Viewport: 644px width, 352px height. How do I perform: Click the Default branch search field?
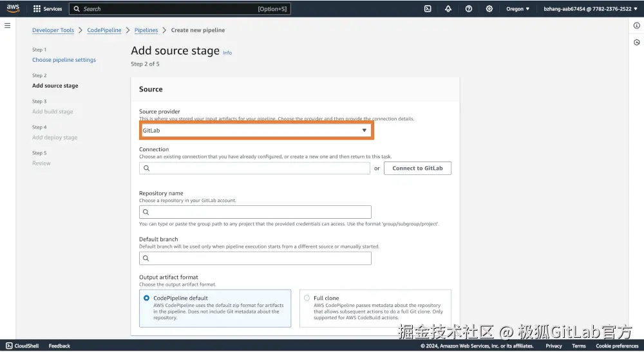(x=255, y=259)
